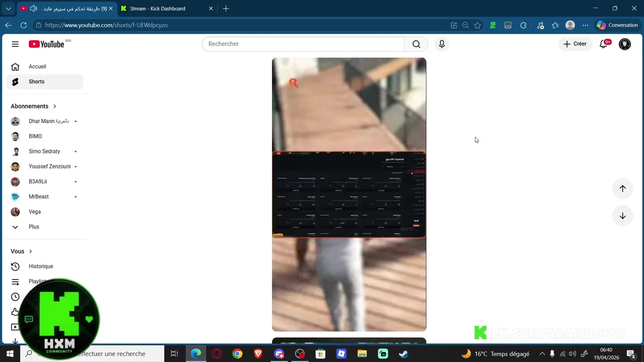
Task: Mute the YouTube tab audio icon
Action: (33, 9)
